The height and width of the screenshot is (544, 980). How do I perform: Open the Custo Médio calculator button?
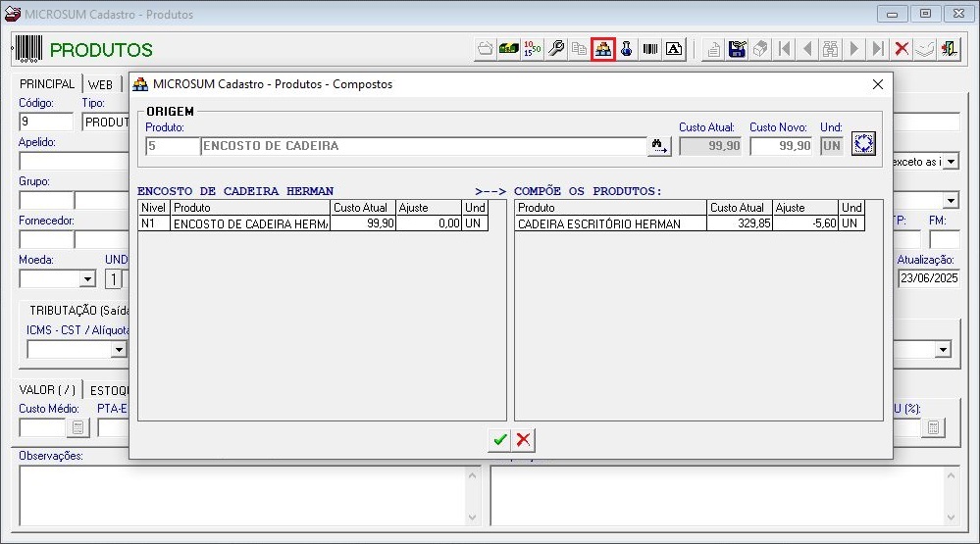pos(77,427)
